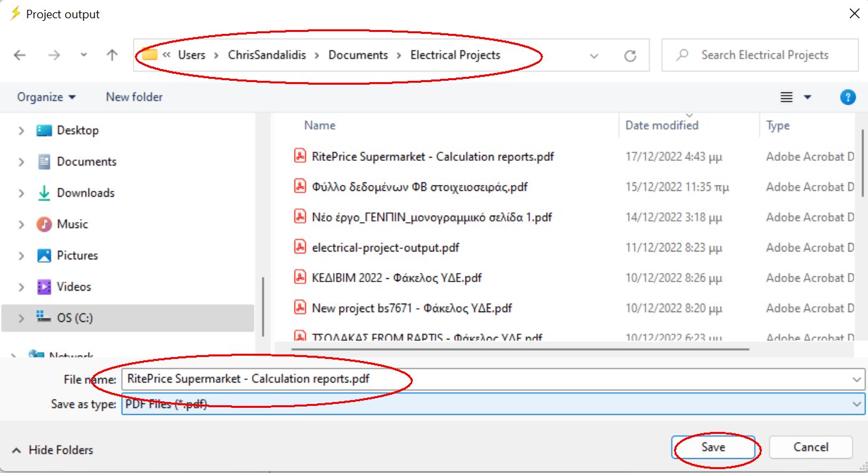Screen dimensions: 868x473
Task: Refresh the Electrical Projects folder
Action: pyautogui.click(x=630, y=56)
